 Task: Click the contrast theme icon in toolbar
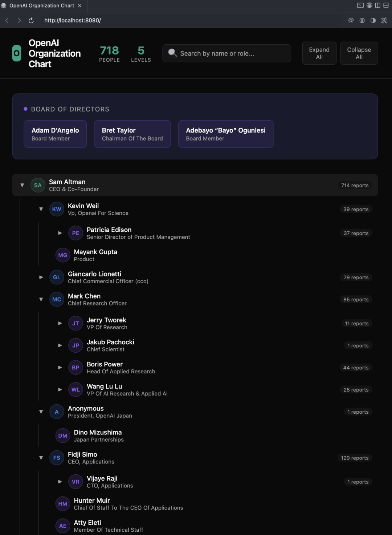click(373, 21)
